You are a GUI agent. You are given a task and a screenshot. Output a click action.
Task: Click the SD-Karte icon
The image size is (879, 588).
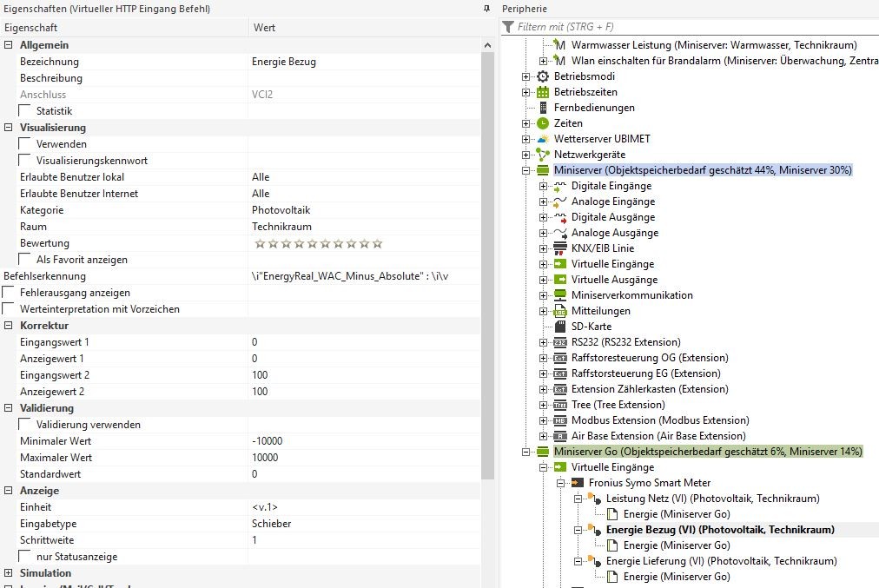coord(560,327)
